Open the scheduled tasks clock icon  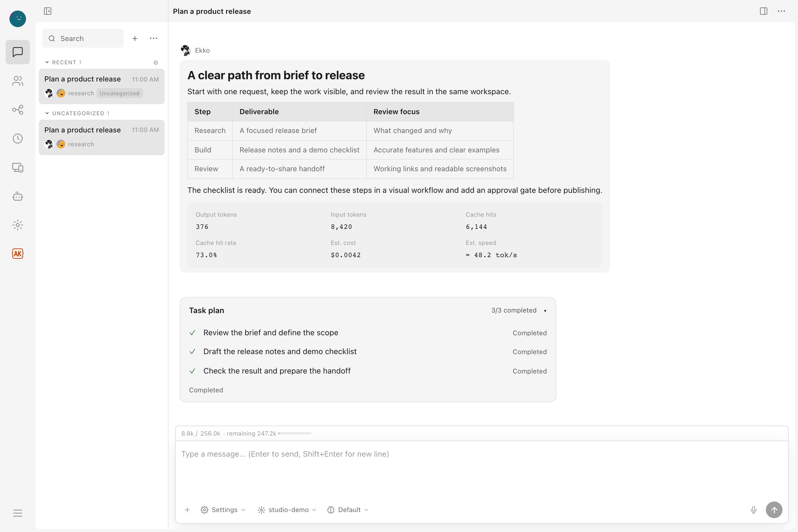point(18,139)
